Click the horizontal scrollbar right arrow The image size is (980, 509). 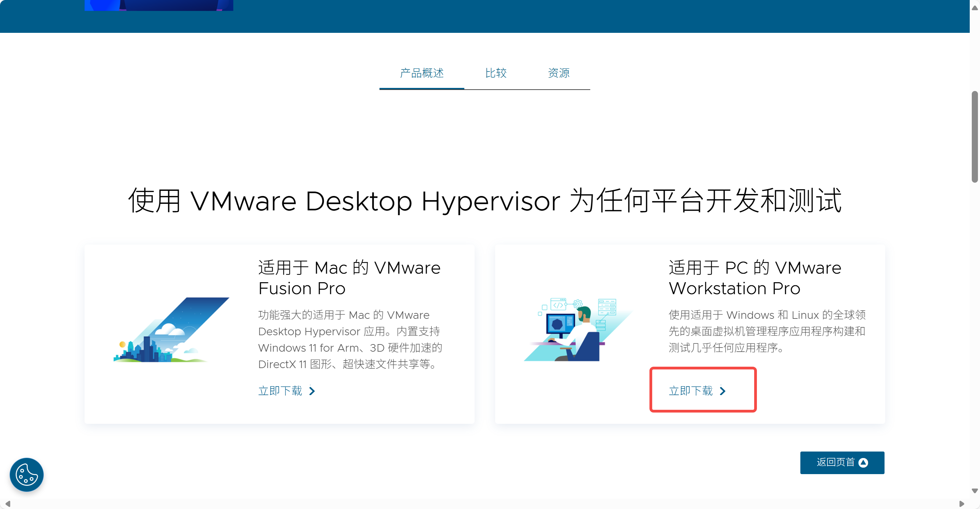pos(962,504)
